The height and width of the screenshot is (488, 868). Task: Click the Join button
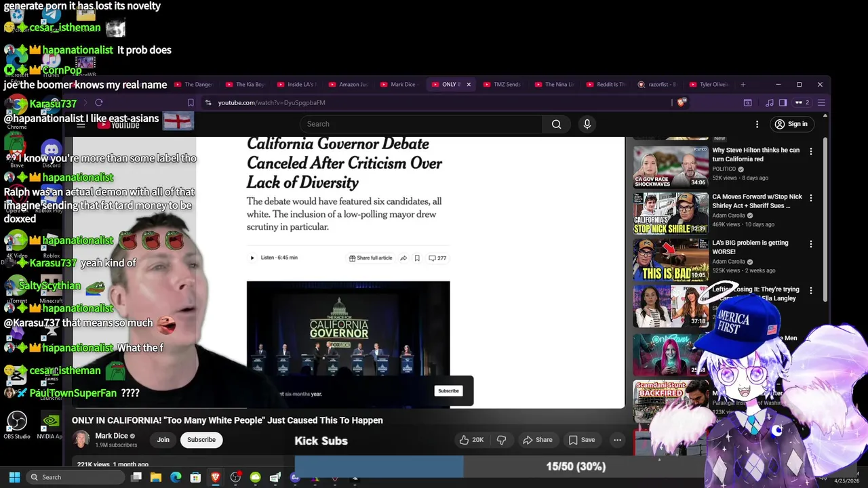tap(163, 440)
